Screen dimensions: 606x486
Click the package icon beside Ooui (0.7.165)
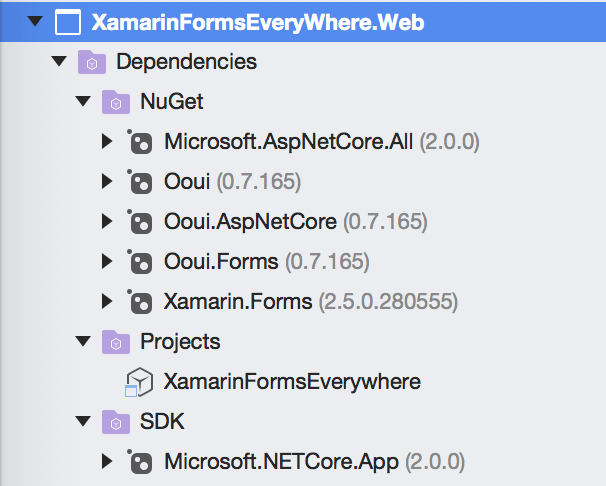(x=140, y=182)
